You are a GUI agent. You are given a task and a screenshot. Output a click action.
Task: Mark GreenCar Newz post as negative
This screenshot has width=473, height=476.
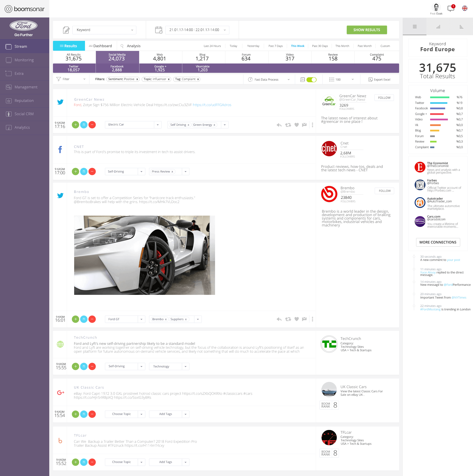(x=92, y=125)
